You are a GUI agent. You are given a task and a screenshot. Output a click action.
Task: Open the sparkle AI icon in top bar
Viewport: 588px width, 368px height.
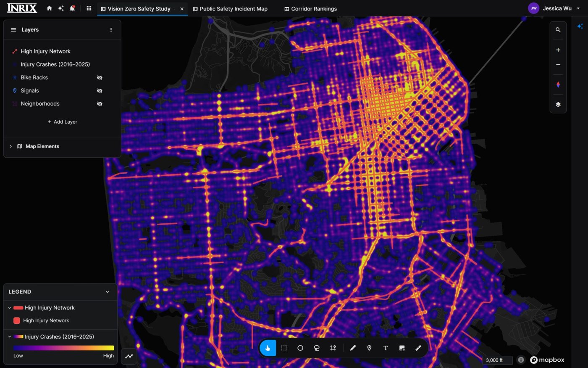(x=61, y=8)
